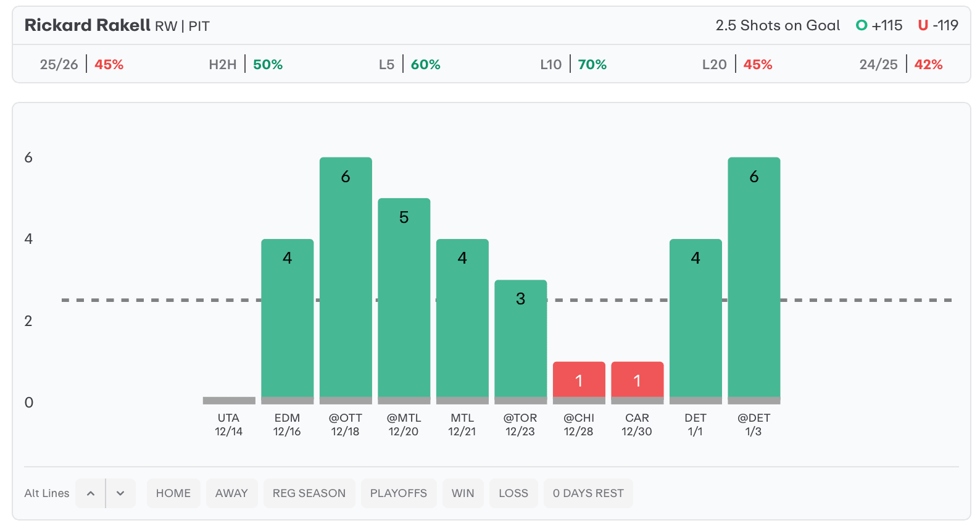The image size is (980, 531).
Task: Click the Rickard Rakell player name
Action: 87,25
